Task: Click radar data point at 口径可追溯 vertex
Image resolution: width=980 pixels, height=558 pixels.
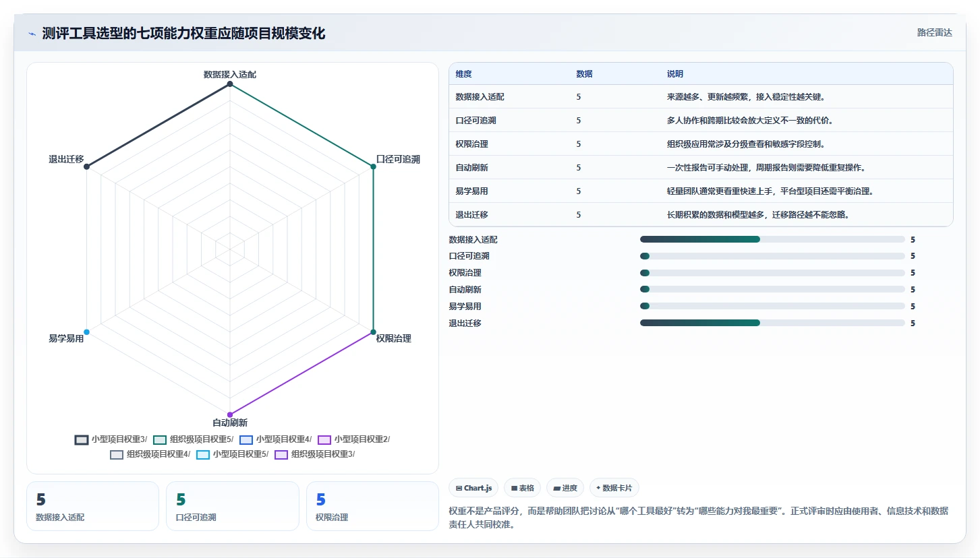Action: 373,166
